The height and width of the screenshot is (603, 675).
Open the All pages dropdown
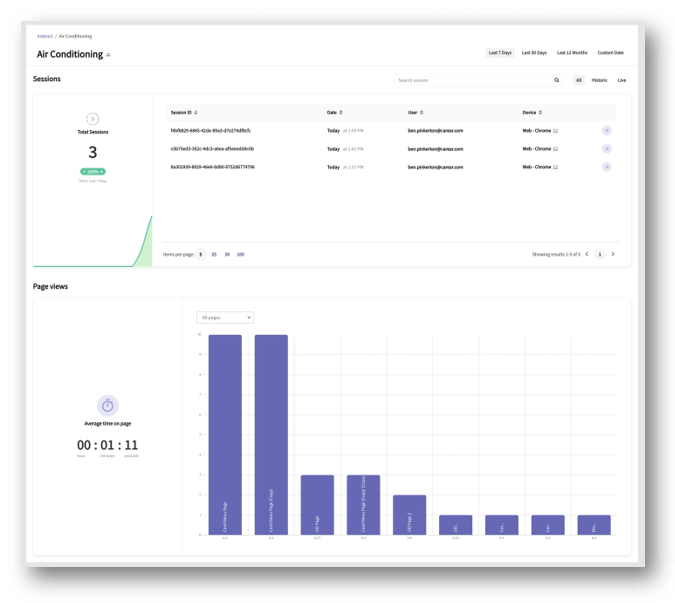point(225,317)
